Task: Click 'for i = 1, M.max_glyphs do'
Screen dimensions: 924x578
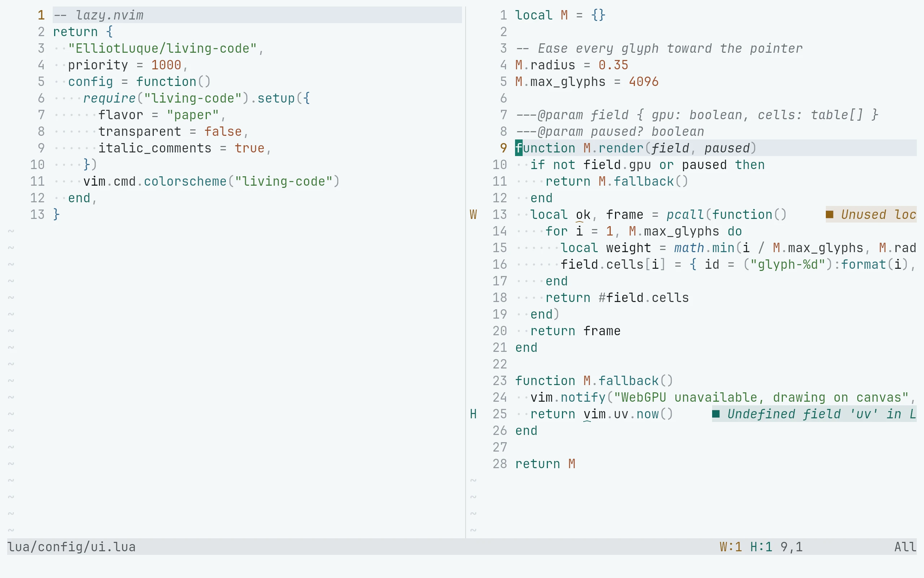Action: pyautogui.click(x=644, y=231)
